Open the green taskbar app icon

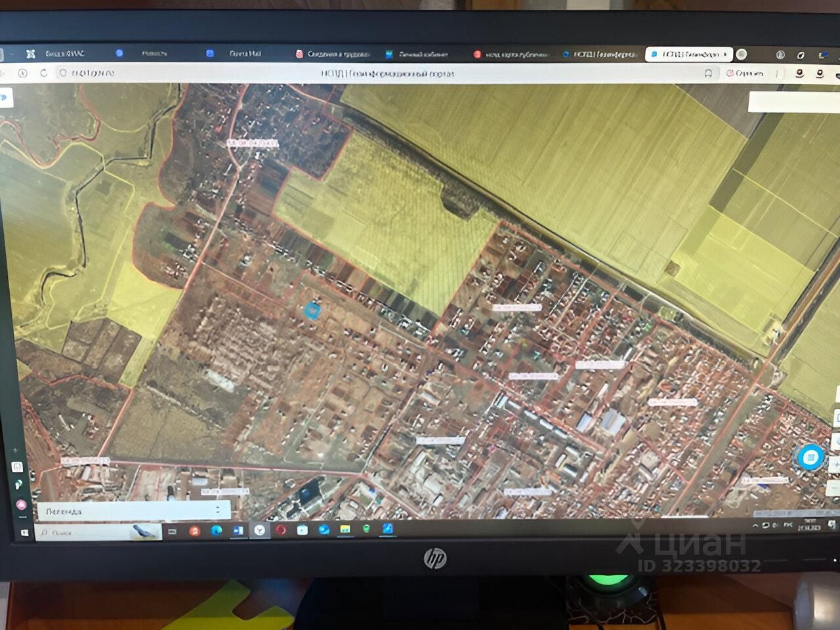coord(367,529)
